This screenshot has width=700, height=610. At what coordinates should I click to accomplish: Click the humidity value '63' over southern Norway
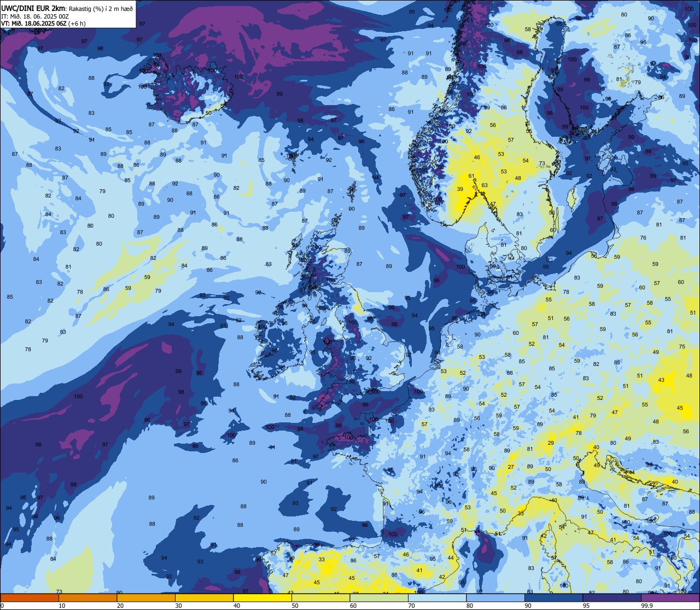pyautogui.click(x=484, y=185)
